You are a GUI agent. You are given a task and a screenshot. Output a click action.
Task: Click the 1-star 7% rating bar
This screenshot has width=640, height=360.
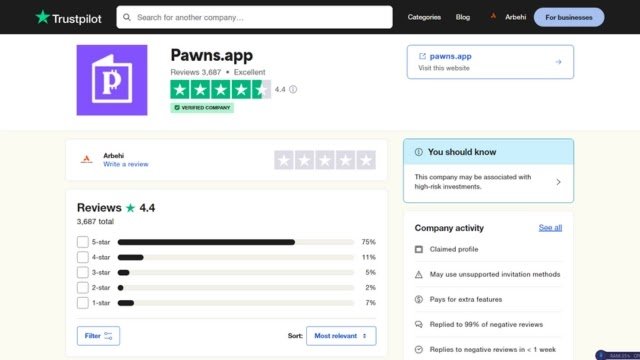[236, 303]
